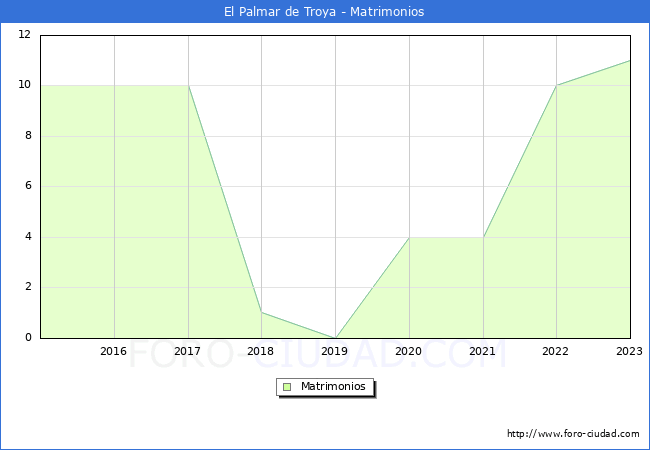Click the 2021 x-axis label

point(482,351)
